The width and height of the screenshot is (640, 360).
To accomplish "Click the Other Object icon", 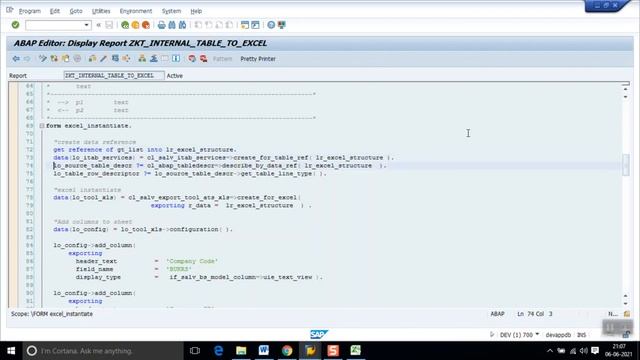I will pyautogui.click(x=66, y=59).
